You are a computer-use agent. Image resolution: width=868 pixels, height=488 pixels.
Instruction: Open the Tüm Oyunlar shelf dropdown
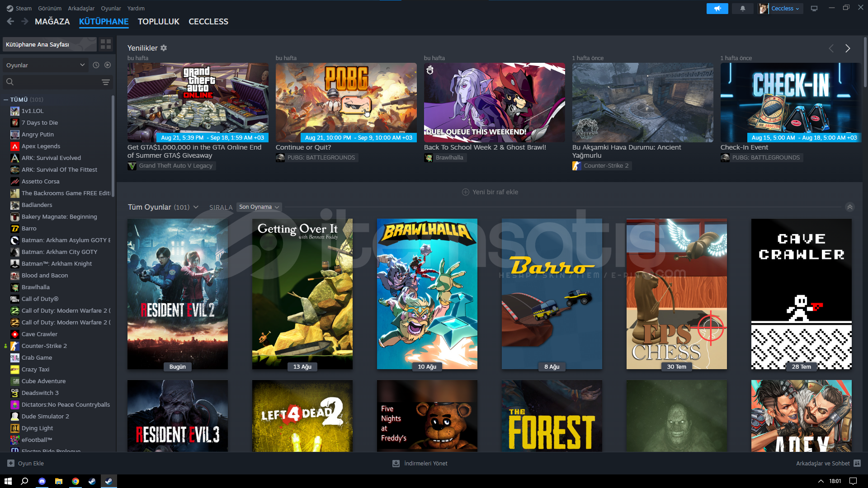[196, 207]
